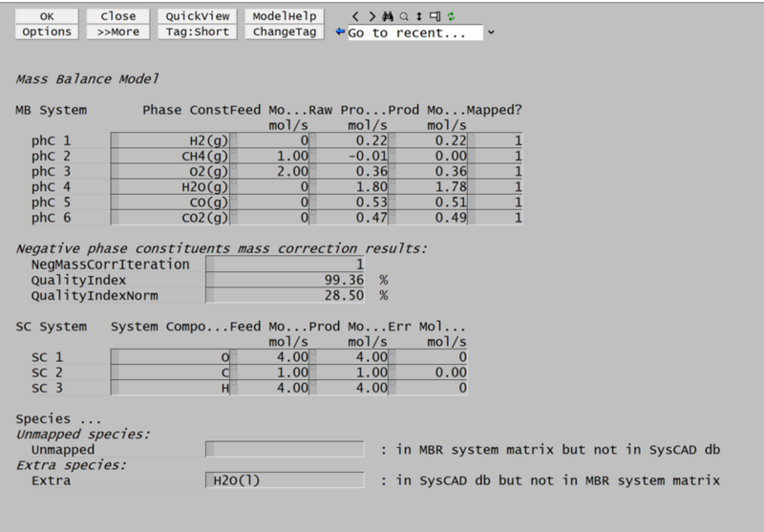Viewport: 764px width, 532px height.
Task: Click the CO raw product value 0.53
Action: (x=350, y=202)
